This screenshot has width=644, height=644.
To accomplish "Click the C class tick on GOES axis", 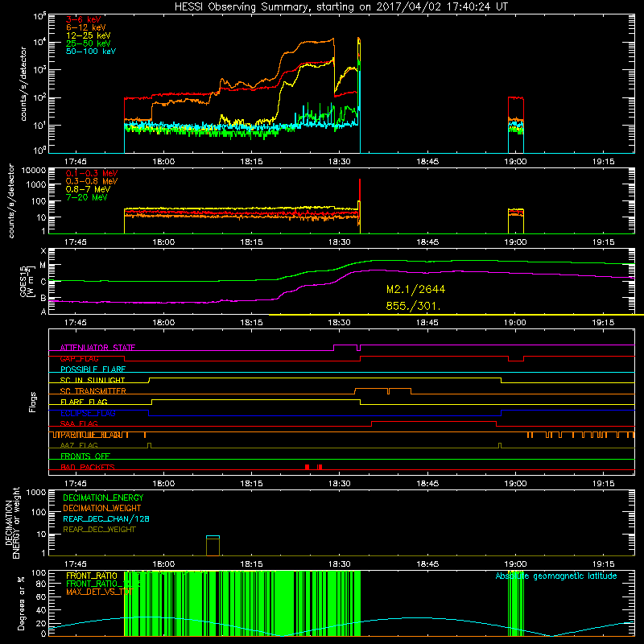I will (x=43, y=282).
